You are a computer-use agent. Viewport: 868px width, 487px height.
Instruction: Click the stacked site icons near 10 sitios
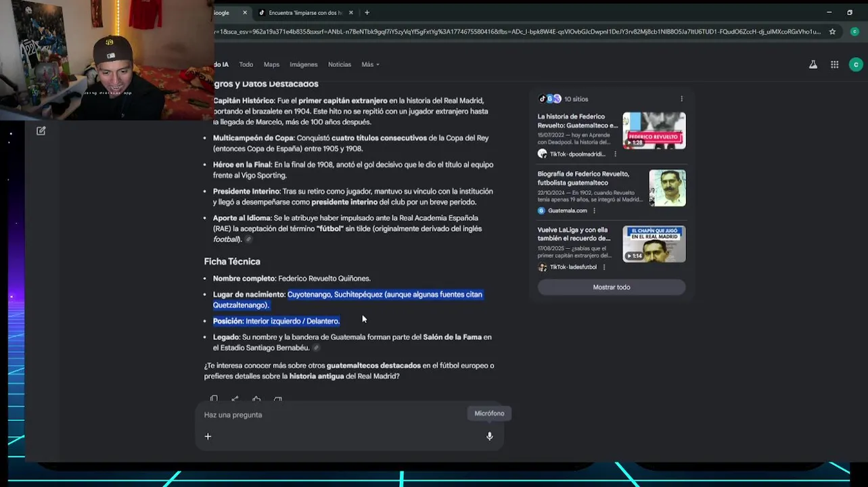click(549, 99)
